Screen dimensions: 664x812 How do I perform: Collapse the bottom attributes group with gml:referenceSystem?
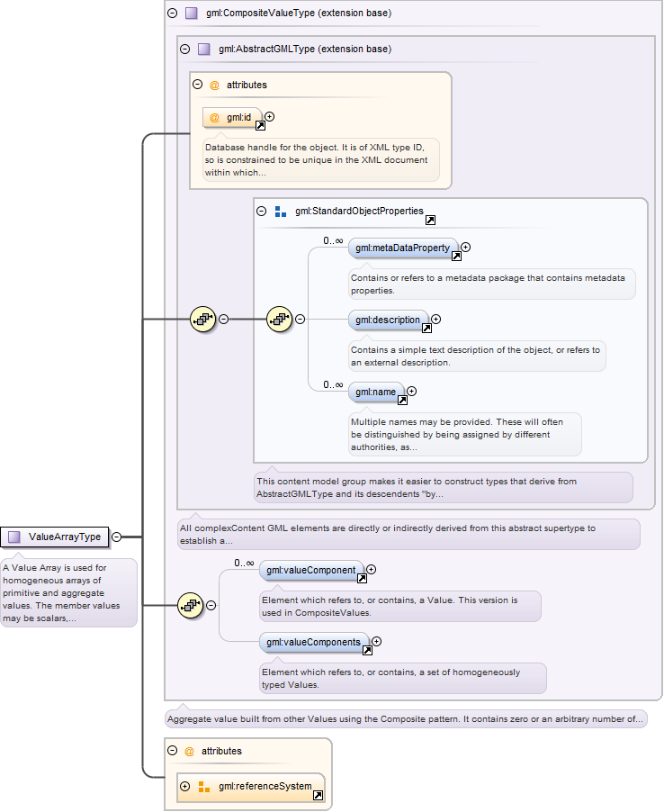coord(173,751)
